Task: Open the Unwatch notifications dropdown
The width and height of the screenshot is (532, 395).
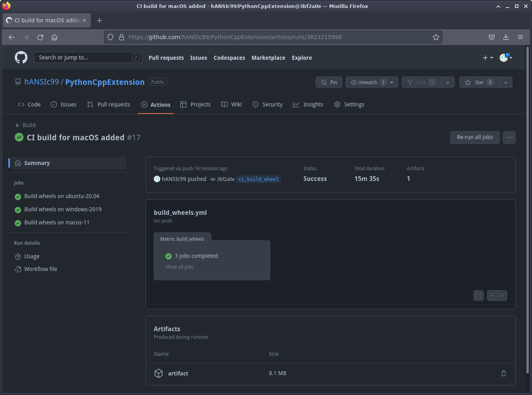Action: (371, 82)
